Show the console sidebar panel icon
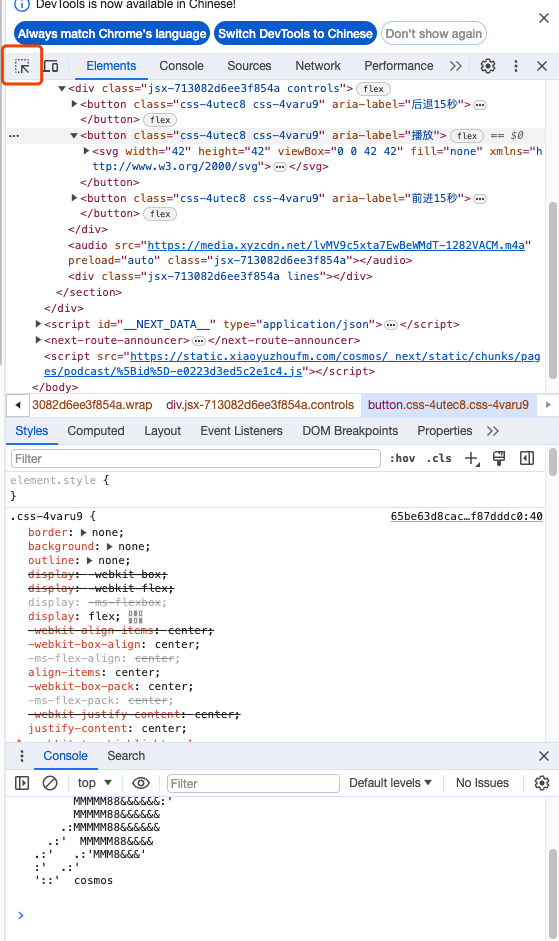Viewport: 559px width, 941px height. point(22,783)
